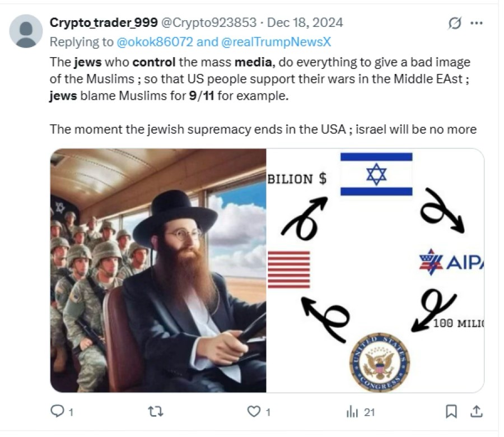The width and height of the screenshot is (504, 437).
Task: Click the gray default profile avatar
Action: pyautogui.click(x=26, y=31)
